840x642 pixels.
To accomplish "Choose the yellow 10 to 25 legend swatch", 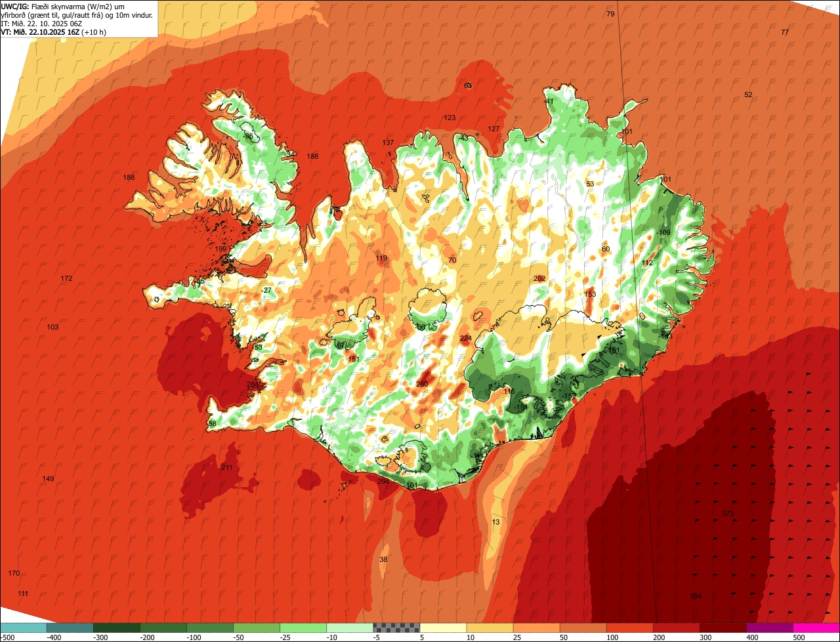I will 490,628.
